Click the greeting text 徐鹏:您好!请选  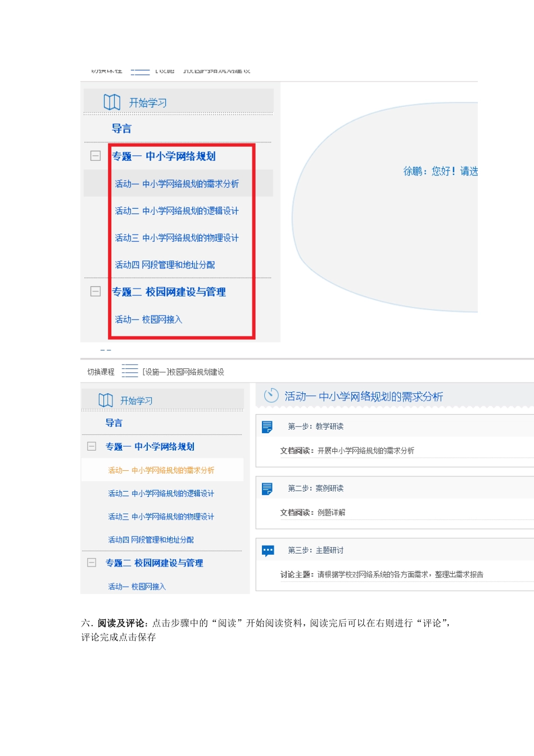(x=441, y=171)
